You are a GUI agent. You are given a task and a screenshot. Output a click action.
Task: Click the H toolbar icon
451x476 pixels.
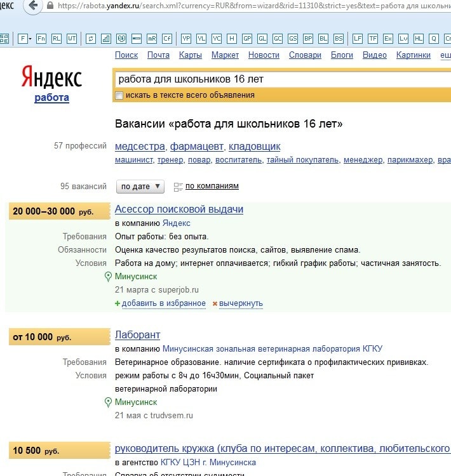pyautogui.click(x=232, y=39)
